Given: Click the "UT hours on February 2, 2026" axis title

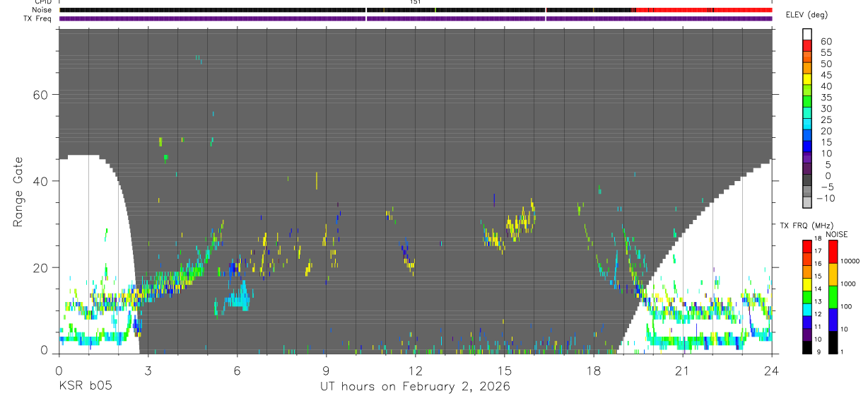Looking at the screenshot, I should tap(415, 387).
